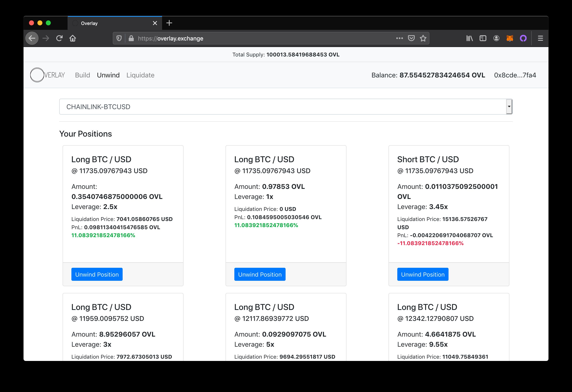The width and height of the screenshot is (572, 392).
Task: Click Unwind Position on Short BTC/USD 3.45x
Action: point(422,274)
